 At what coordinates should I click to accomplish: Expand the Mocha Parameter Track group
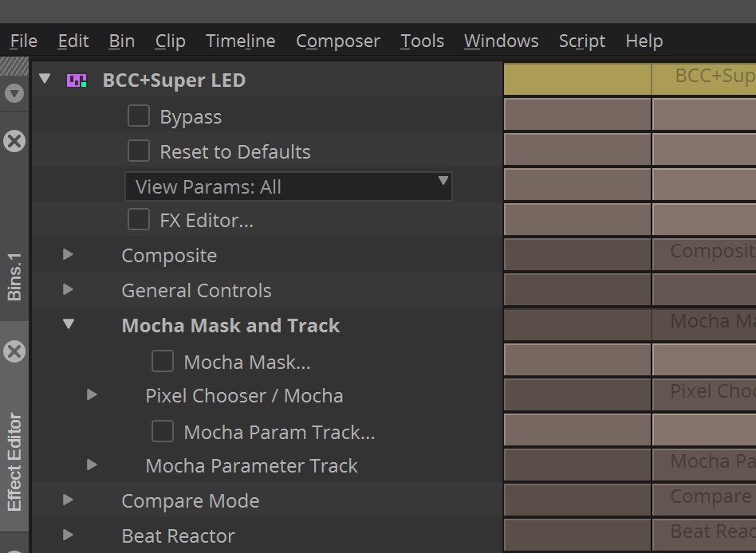point(92,465)
